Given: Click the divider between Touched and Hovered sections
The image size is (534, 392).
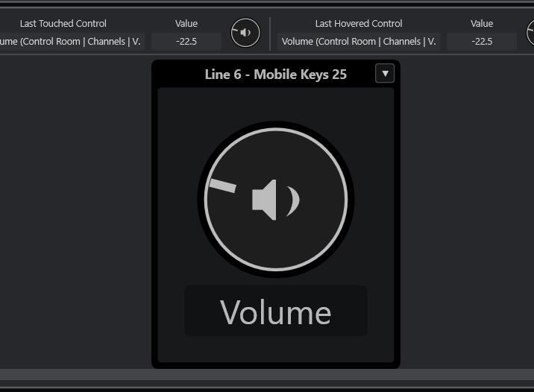Looking at the screenshot, I should (270, 34).
